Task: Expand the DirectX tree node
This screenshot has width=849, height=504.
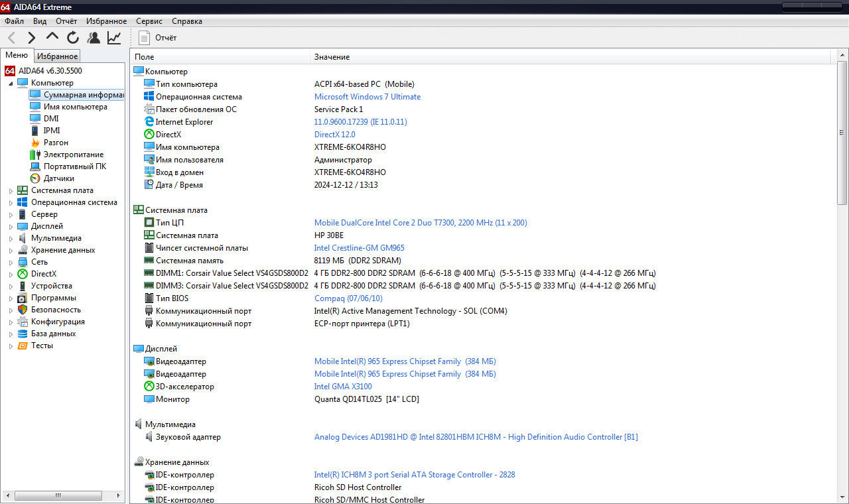Action: [11, 274]
